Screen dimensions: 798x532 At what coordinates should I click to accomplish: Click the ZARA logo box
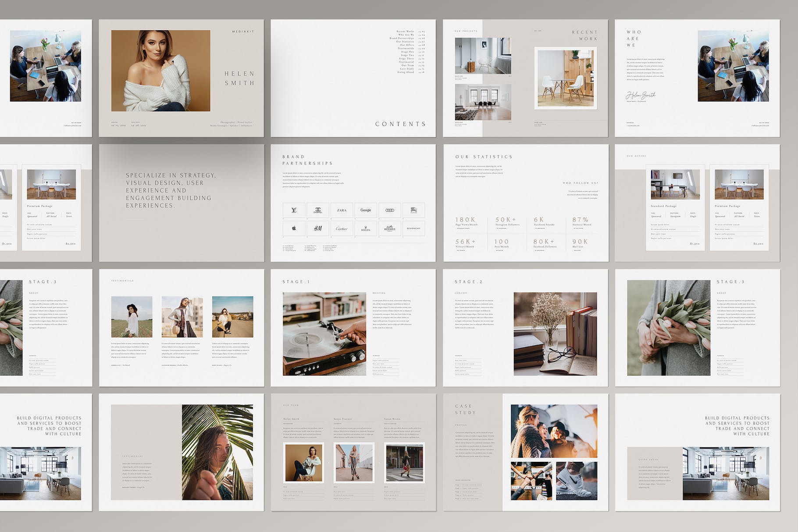pyautogui.click(x=342, y=210)
